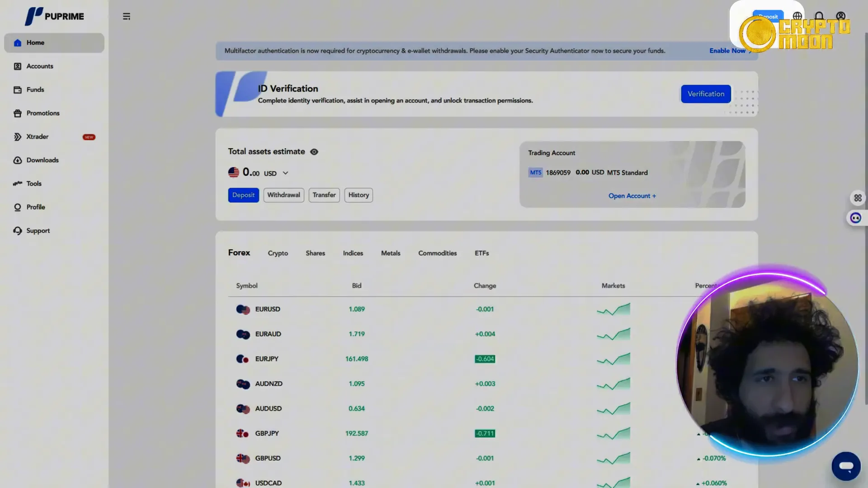Screen dimensions: 868x488
Task: Open the Home sidebar item
Action: click(x=54, y=42)
